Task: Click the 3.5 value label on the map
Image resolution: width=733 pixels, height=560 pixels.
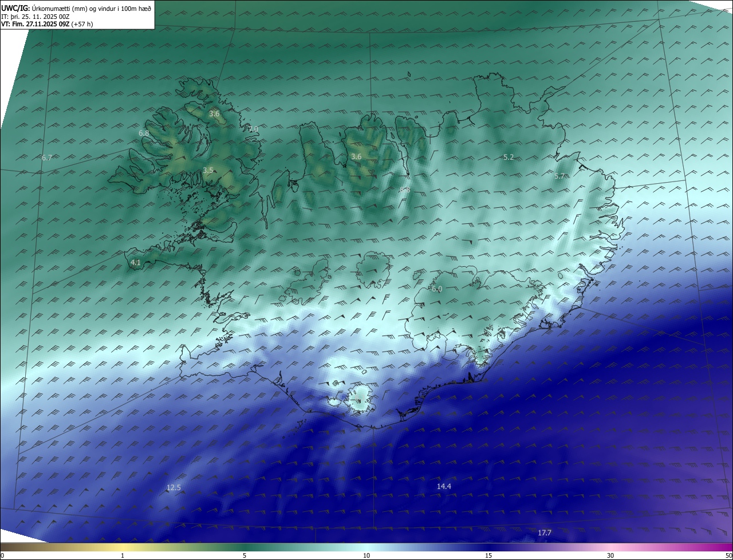Action: pyautogui.click(x=208, y=170)
